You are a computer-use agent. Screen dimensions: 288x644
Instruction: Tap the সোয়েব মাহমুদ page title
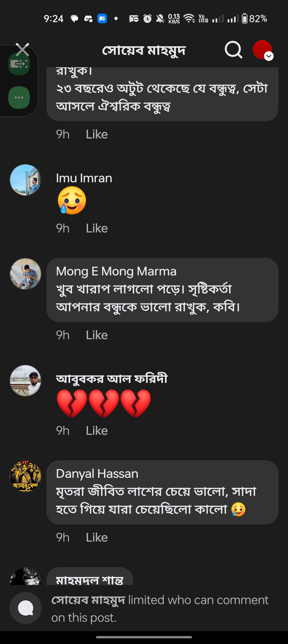click(144, 50)
